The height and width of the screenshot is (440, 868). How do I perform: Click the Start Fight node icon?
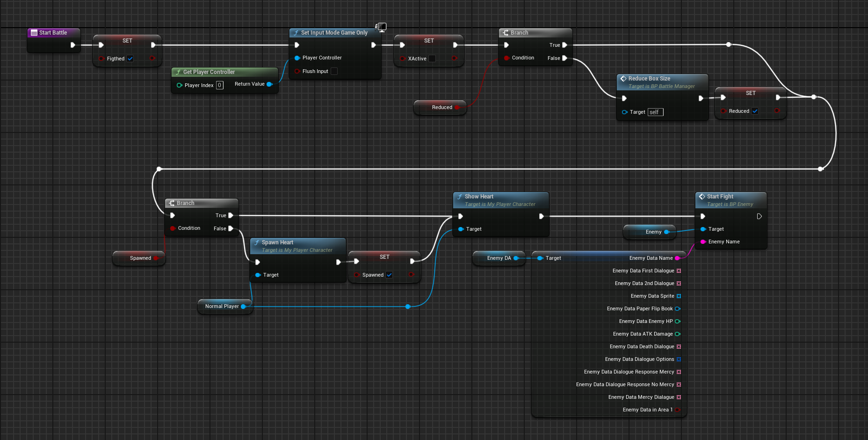(702, 197)
